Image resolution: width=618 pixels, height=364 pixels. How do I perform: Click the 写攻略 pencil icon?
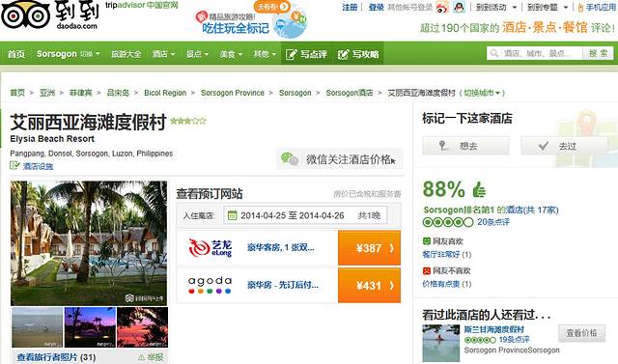(344, 54)
